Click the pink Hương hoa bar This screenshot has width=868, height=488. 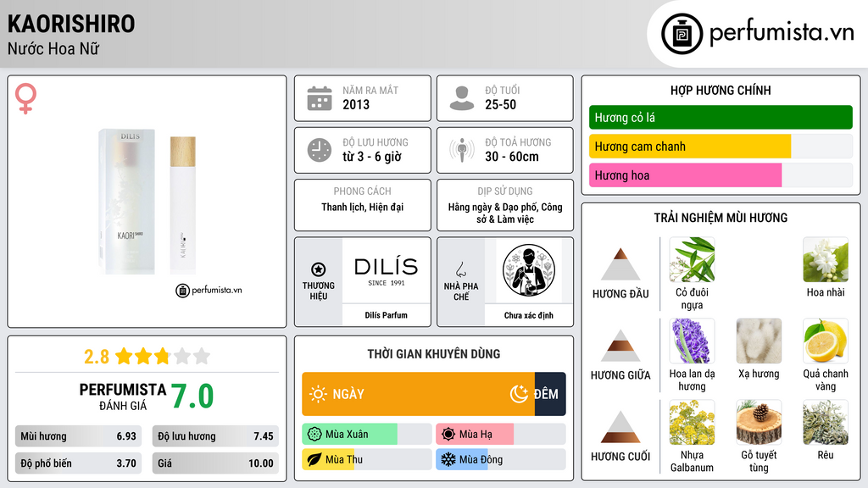[x=685, y=175]
